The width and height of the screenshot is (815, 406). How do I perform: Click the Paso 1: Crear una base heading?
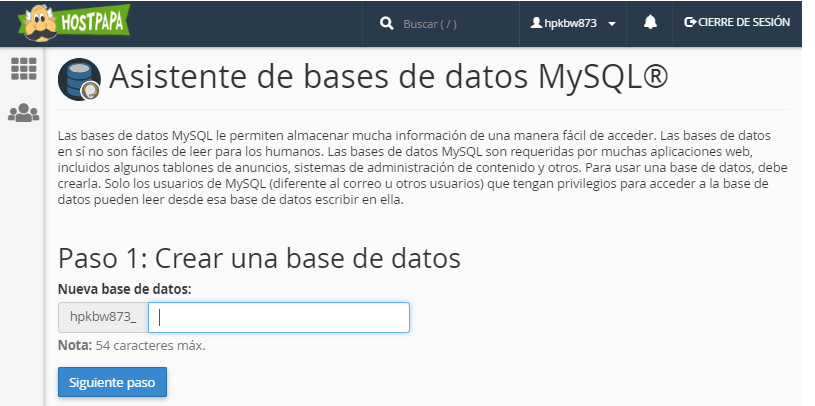259,258
